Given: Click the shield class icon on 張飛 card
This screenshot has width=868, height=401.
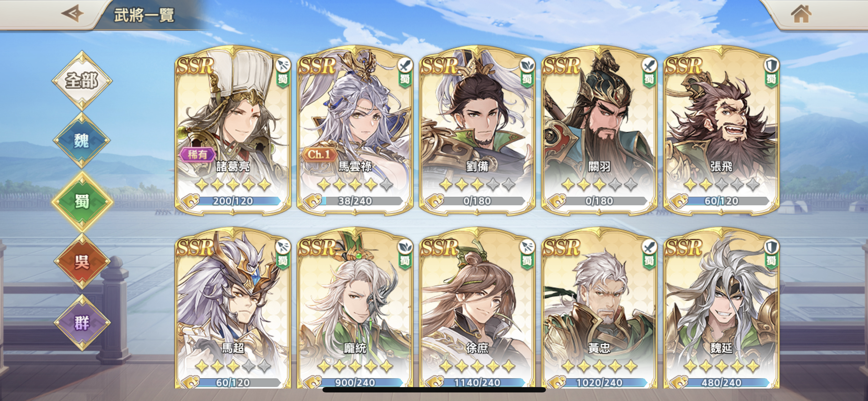Looking at the screenshot, I should click(x=772, y=65).
